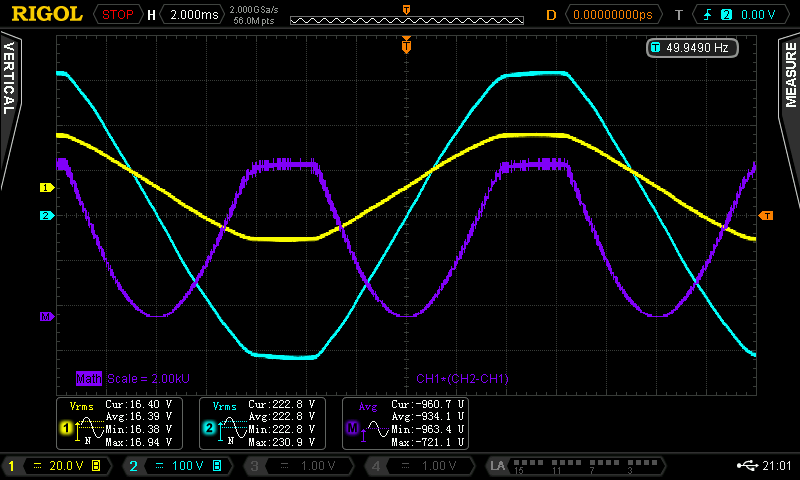Click the 49.9490 Hz frequency counter

coord(692,48)
